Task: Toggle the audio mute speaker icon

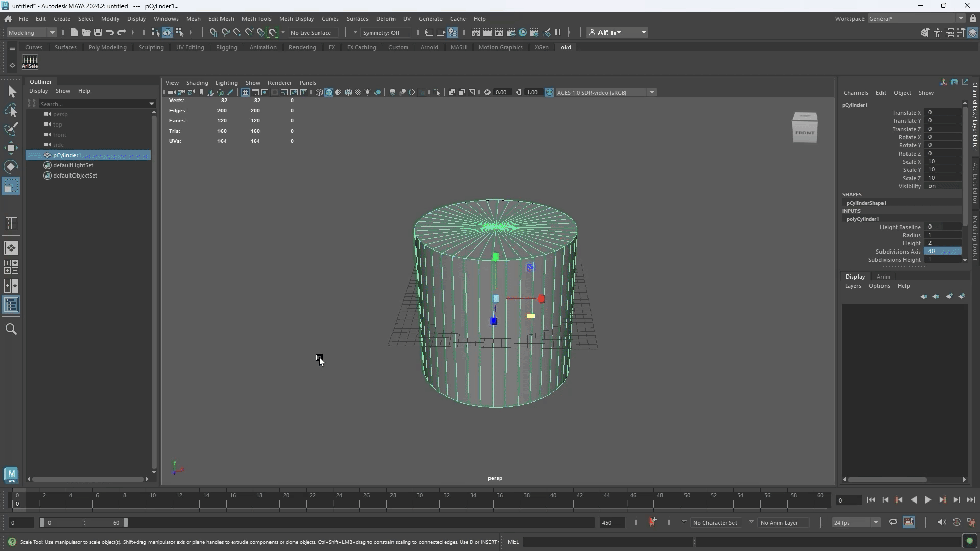Action: [x=941, y=522]
